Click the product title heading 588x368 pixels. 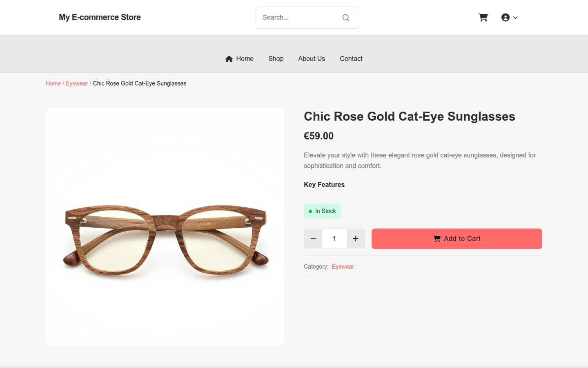(410, 117)
